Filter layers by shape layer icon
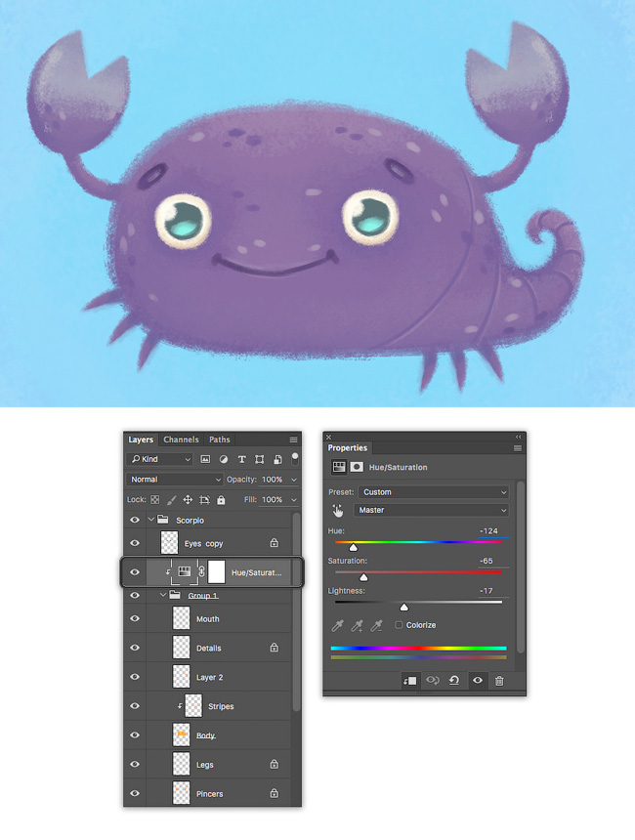The width and height of the screenshot is (635, 840). click(259, 459)
